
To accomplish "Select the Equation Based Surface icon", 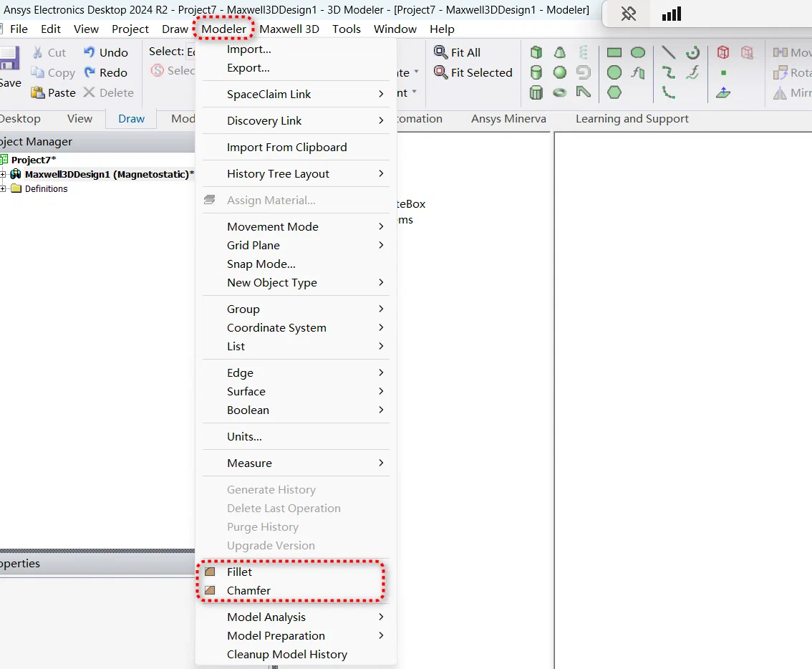I will [638, 72].
